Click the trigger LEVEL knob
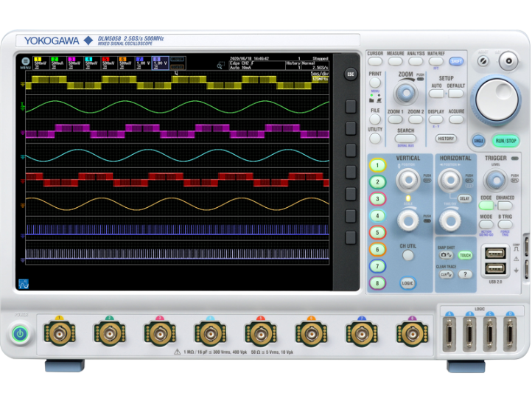 pos(494,181)
